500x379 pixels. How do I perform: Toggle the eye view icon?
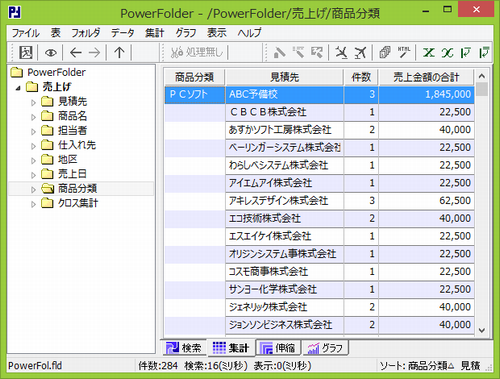(51, 53)
